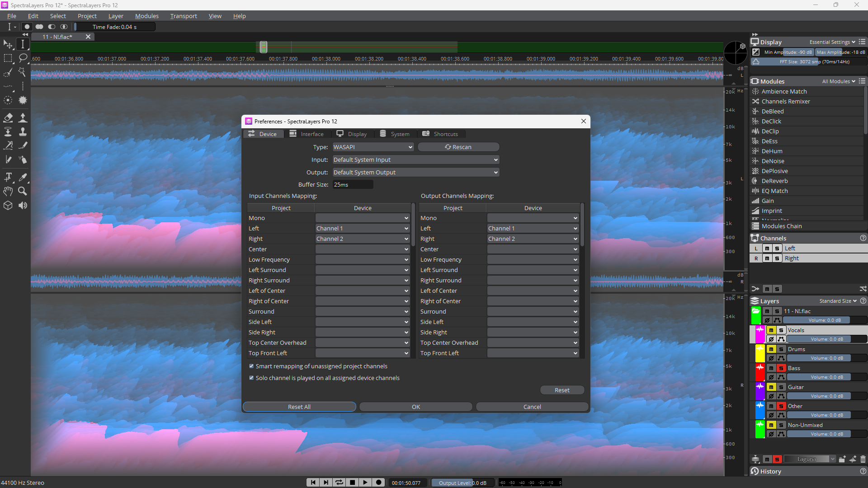Screen dimensions: 868x488
Task: Click the delete layer trash icon
Action: [863, 459]
